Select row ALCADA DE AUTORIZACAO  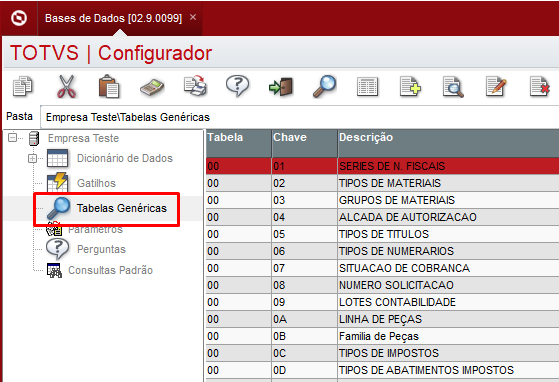(383, 217)
